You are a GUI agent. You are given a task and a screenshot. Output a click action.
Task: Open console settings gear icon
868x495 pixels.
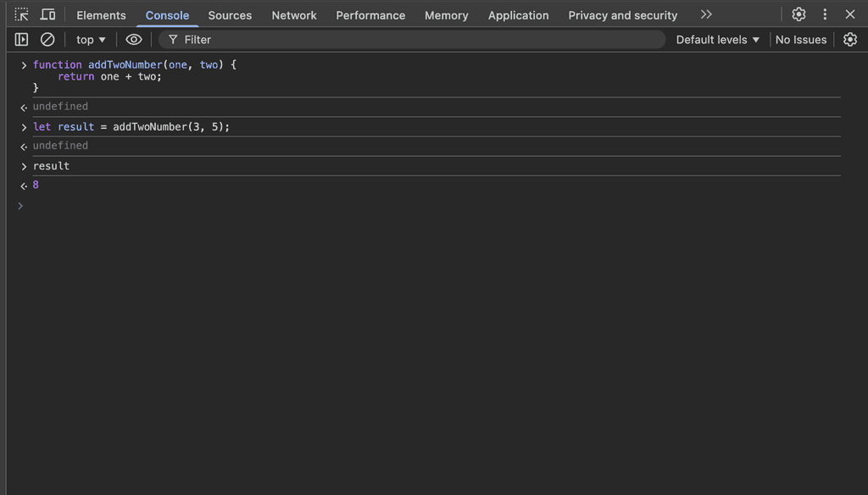click(850, 40)
